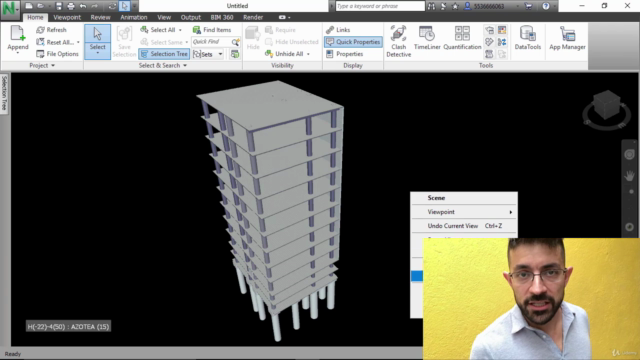This screenshot has height=360, width=640.
Task: Expand the Reset All dropdown arrow
Action: coord(78,42)
